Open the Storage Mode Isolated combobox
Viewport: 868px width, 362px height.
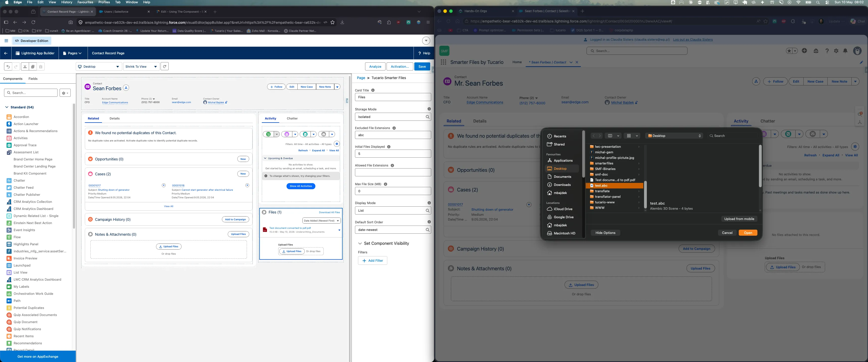click(x=393, y=117)
